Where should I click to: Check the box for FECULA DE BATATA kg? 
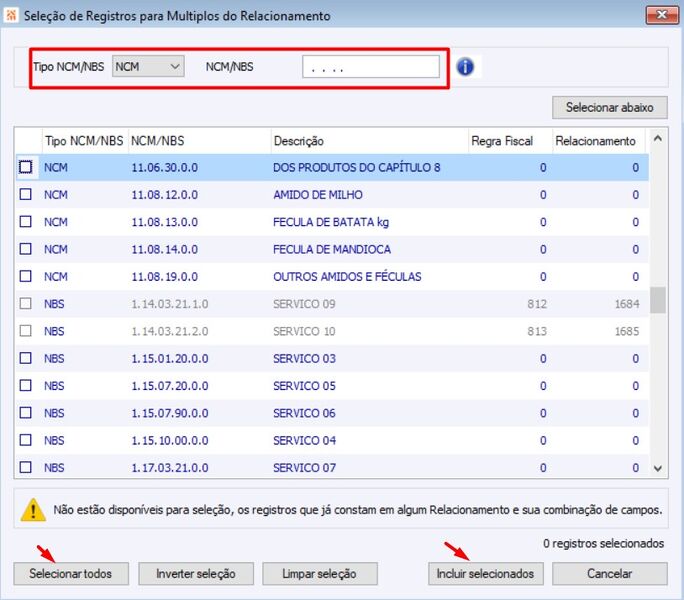(x=26, y=222)
